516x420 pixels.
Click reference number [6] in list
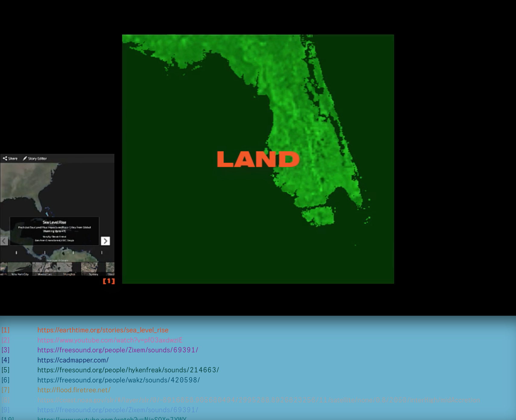(5, 380)
